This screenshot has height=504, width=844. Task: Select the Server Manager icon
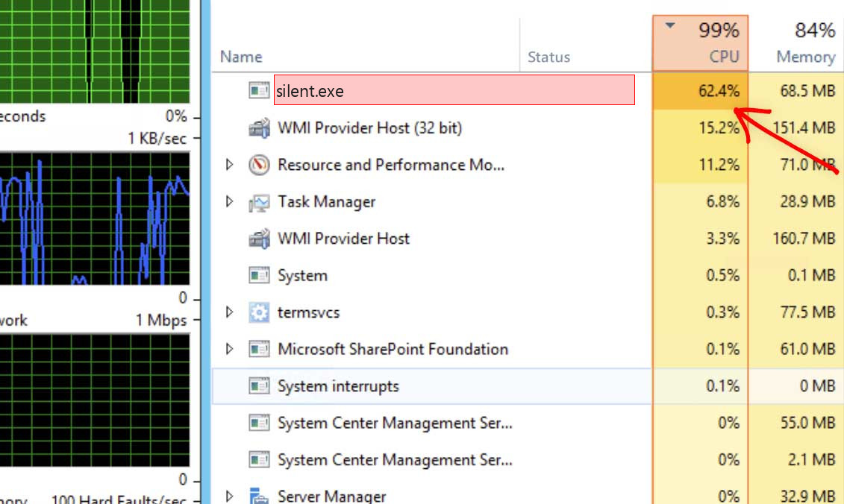[260, 495]
